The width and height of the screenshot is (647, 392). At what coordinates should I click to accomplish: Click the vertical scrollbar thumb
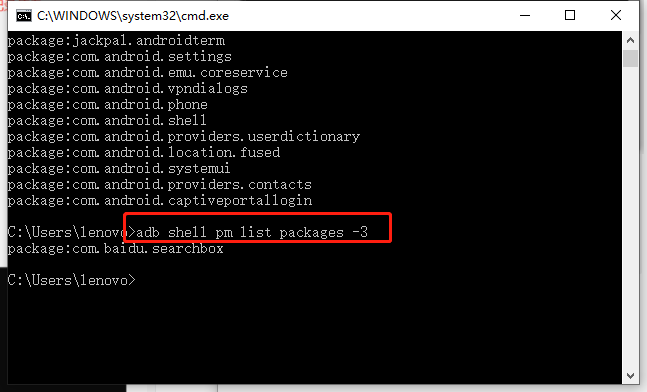click(x=630, y=58)
